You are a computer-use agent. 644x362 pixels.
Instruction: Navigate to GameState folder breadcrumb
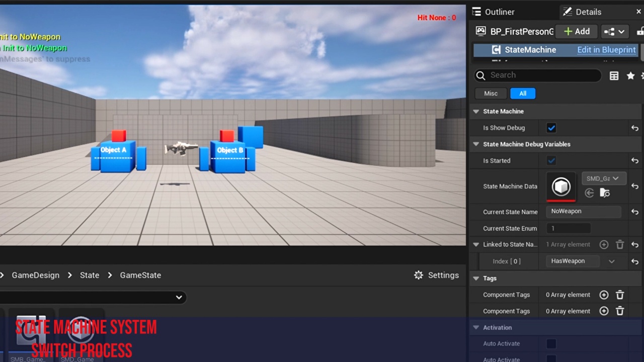[140, 276]
